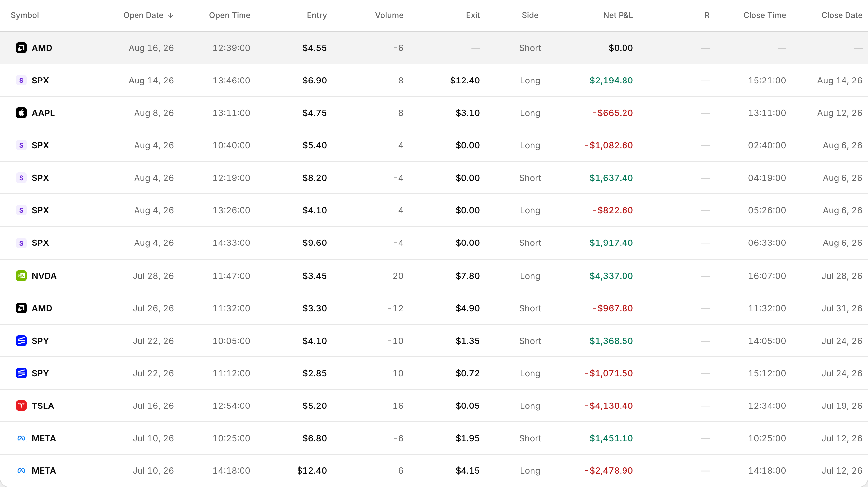Sort by the Open Time column header
The width and height of the screenshot is (868, 487).
(x=230, y=15)
